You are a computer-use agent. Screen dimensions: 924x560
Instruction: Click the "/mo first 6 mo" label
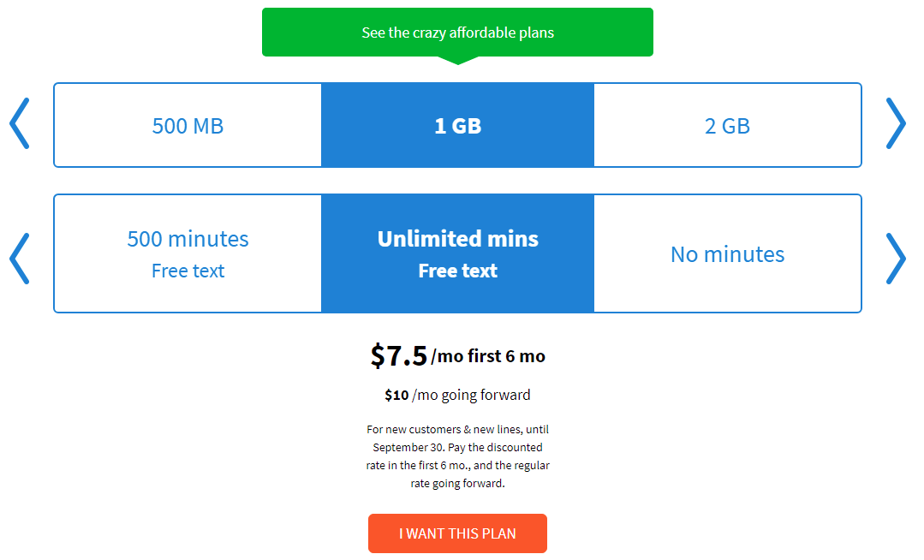tap(488, 356)
